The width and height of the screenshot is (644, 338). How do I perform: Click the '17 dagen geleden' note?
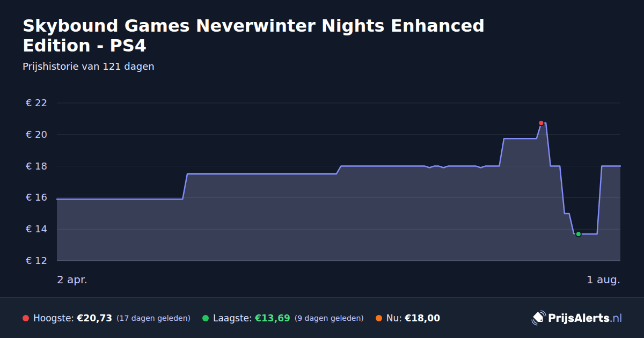tap(153, 318)
